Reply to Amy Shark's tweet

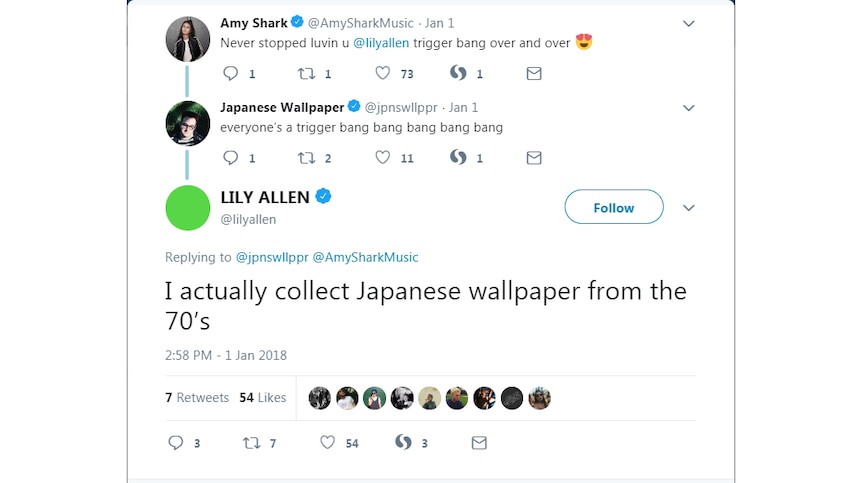(x=230, y=73)
